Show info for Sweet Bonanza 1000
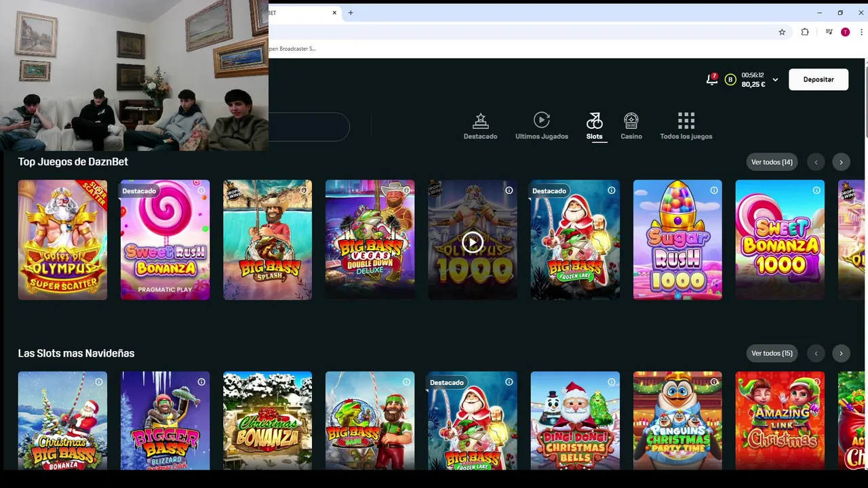Viewport: 868px width, 488px height. (x=816, y=190)
